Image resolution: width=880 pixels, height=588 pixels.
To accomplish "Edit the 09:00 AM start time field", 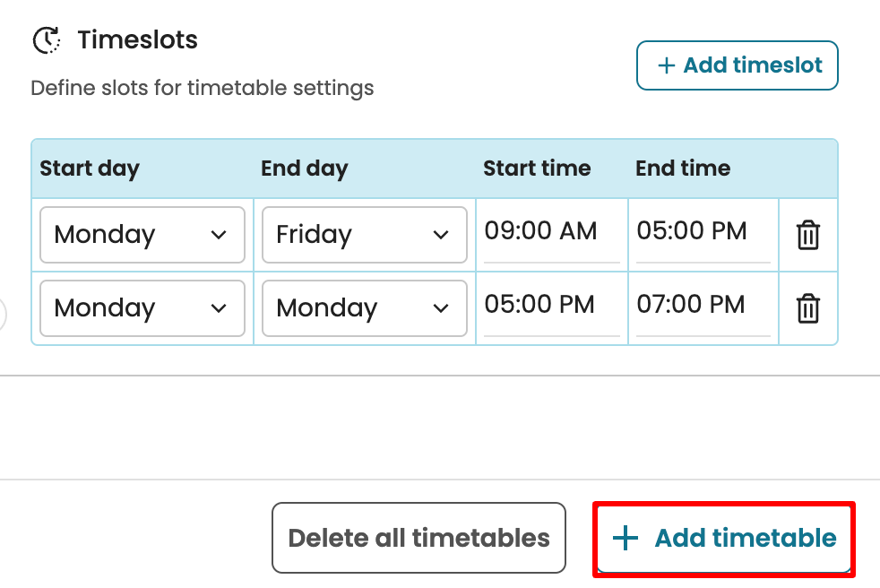I will coord(550,231).
